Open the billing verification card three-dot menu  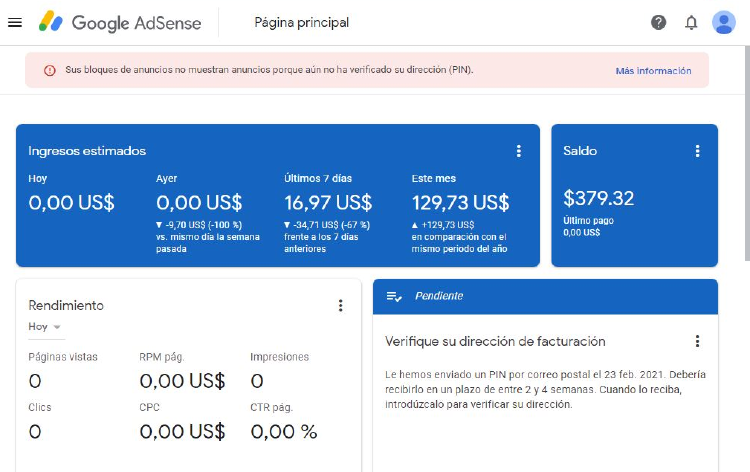697,341
